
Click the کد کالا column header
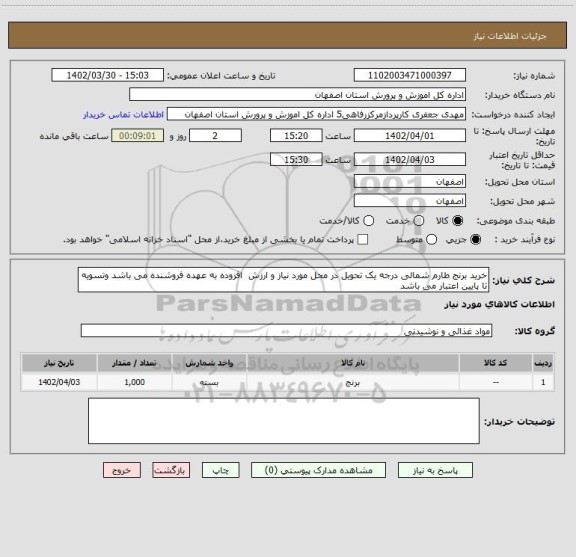point(496,363)
